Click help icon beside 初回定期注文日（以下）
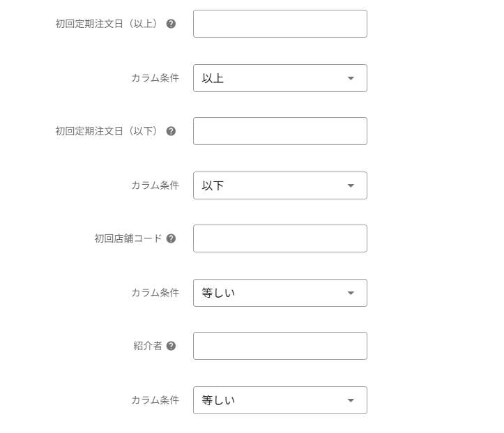 tap(171, 131)
